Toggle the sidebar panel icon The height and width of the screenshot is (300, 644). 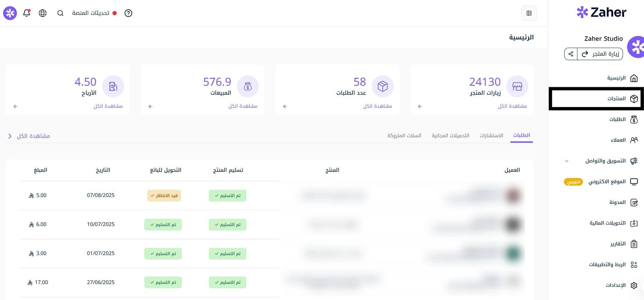point(529,13)
